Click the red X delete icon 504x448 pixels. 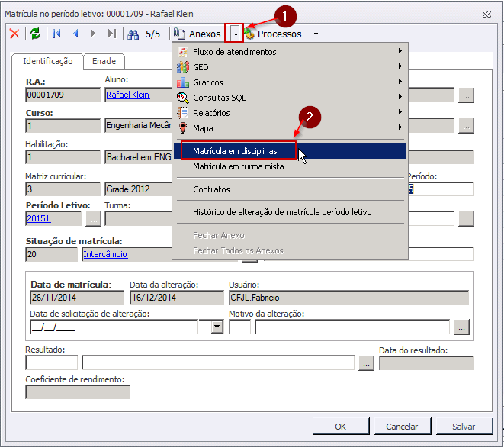tap(14, 34)
